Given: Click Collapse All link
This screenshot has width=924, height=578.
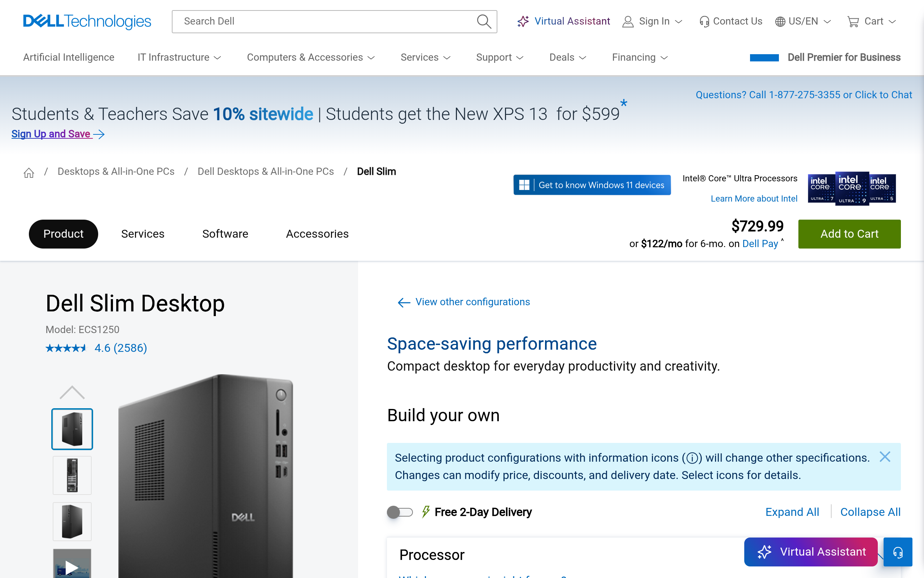Looking at the screenshot, I should 871,512.
